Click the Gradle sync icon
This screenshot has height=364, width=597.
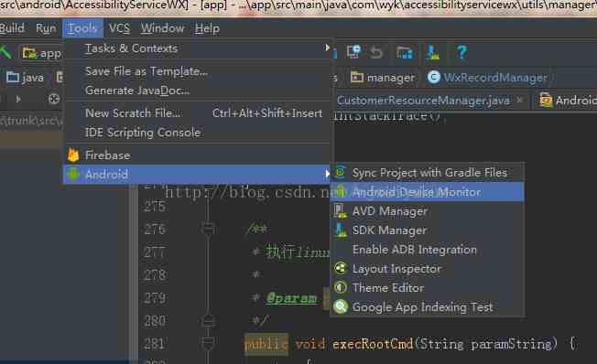[340, 172]
